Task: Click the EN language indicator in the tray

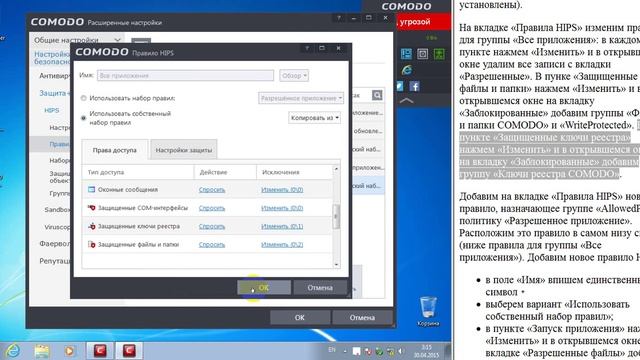Action: click(332, 350)
